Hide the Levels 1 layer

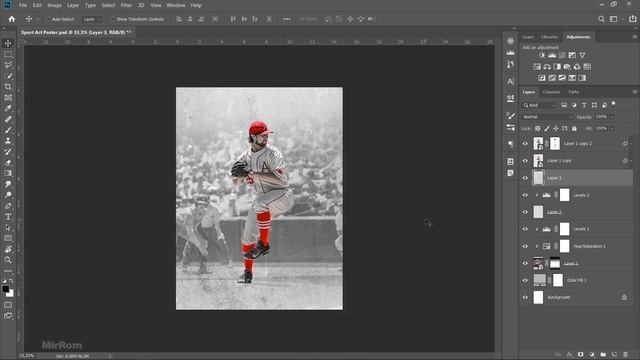[x=525, y=229]
